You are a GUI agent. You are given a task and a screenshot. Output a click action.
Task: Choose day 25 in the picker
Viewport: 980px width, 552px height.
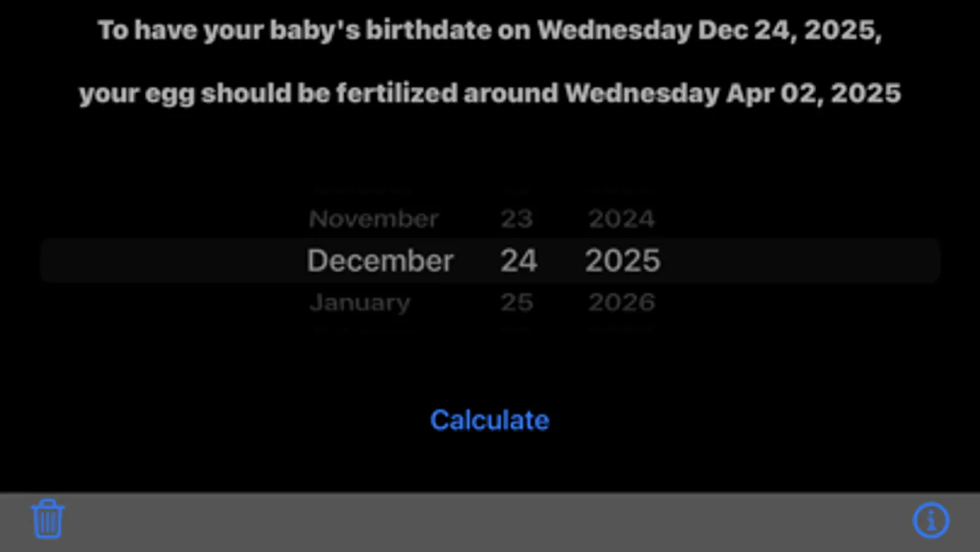517,302
